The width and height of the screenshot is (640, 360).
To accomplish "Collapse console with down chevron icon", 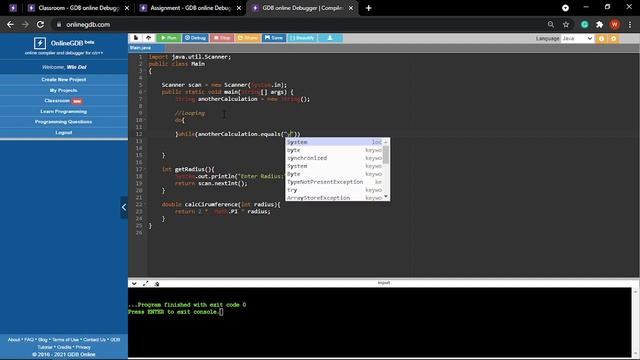I will (134, 283).
